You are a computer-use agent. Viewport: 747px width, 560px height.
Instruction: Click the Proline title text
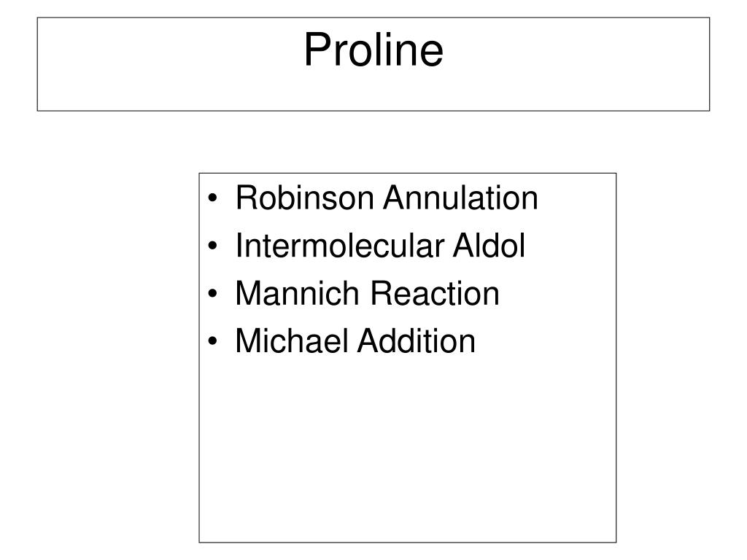pyautogui.click(x=373, y=50)
